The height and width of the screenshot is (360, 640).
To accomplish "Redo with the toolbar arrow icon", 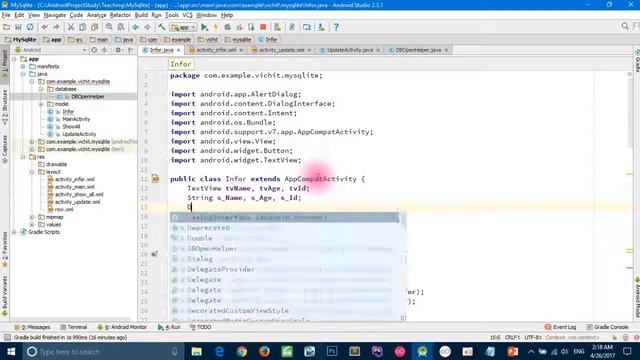I will [x=56, y=27].
